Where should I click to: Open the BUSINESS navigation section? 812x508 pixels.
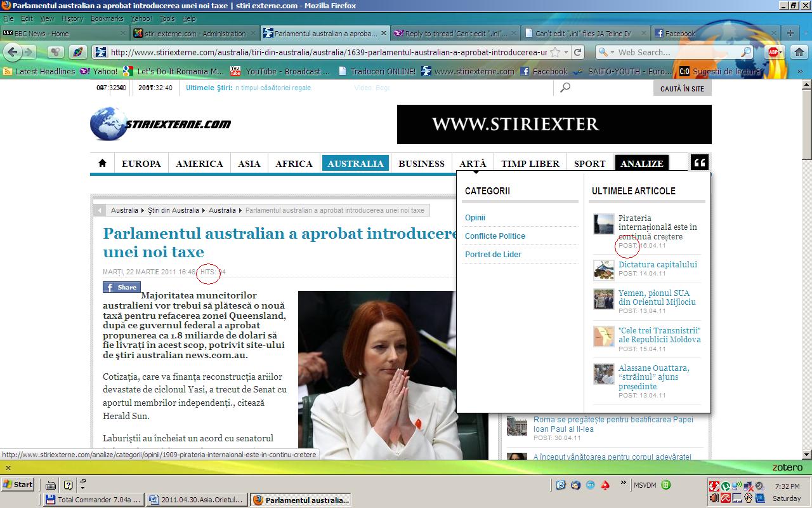pyautogui.click(x=421, y=164)
